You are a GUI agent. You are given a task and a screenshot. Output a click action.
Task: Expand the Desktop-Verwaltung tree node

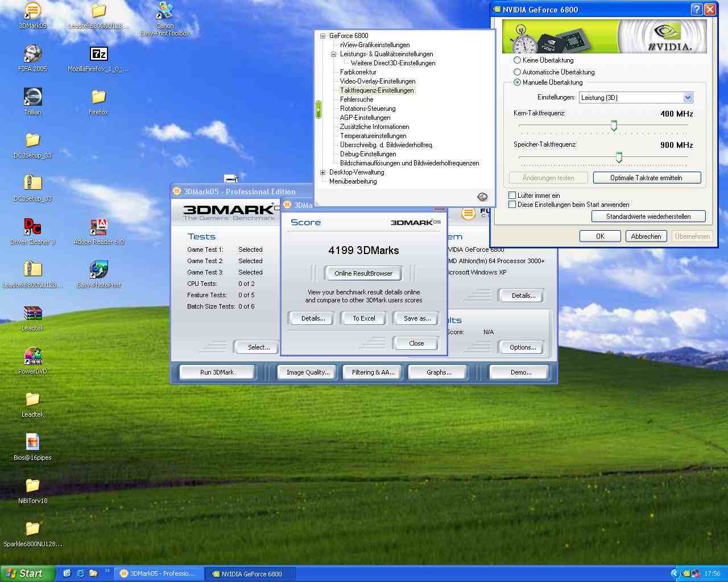pyautogui.click(x=322, y=172)
